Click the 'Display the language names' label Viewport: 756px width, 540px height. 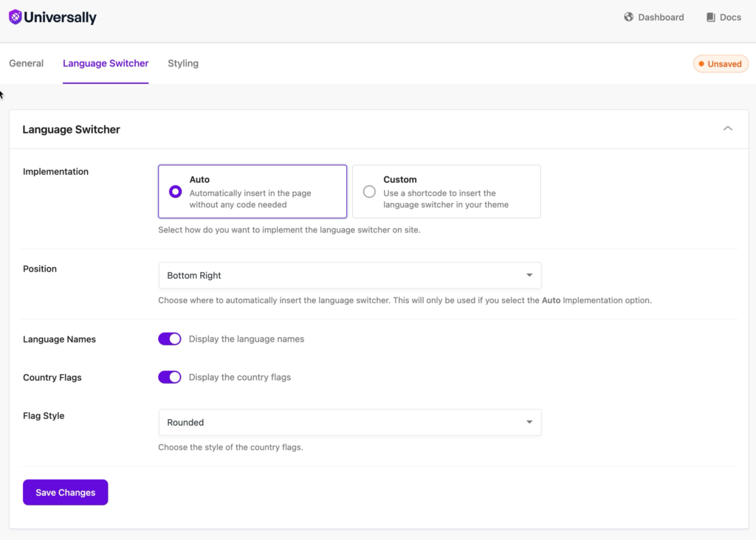pyautogui.click(x=247, y=339)
